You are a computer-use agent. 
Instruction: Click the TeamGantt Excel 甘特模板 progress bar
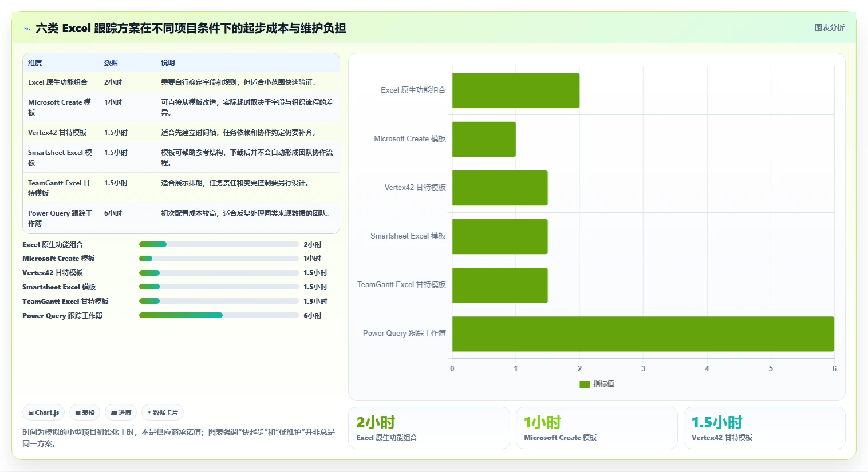click(219, 302)
